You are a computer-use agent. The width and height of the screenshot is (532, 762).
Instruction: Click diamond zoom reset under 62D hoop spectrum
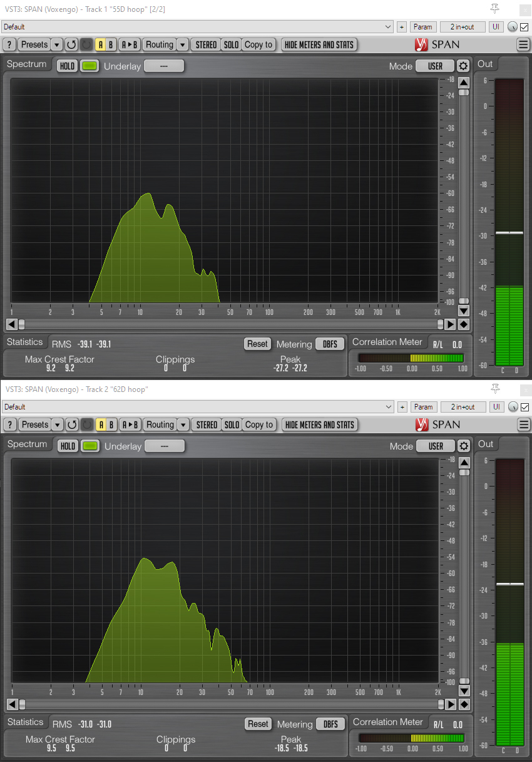(464, 704)
